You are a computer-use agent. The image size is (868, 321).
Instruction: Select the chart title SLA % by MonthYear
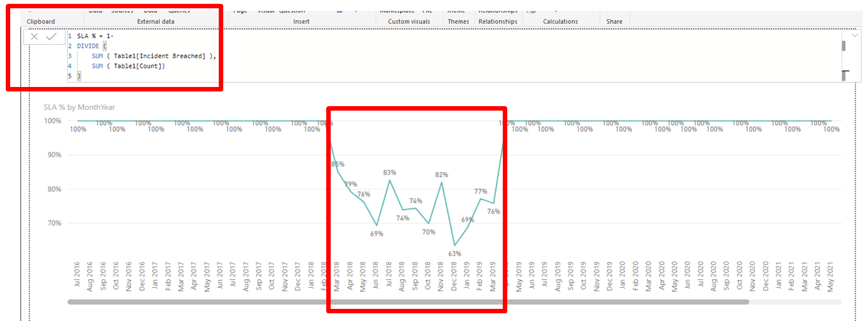click(79, 107)
